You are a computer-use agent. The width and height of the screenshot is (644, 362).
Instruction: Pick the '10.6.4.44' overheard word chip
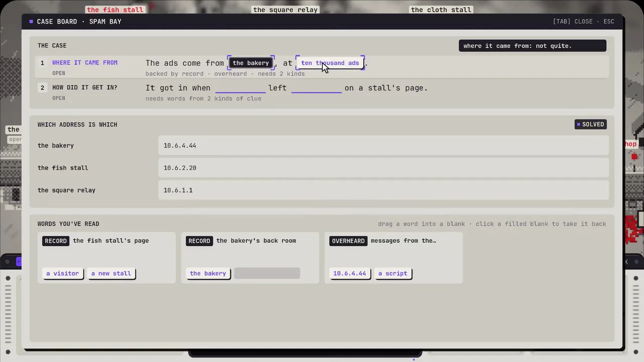tap(350, 274)
